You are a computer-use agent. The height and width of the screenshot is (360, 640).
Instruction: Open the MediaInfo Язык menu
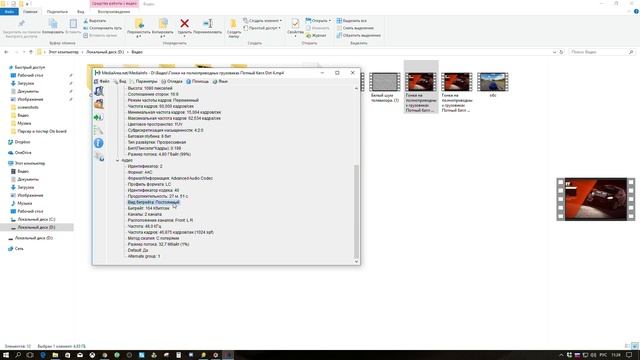click(220, 82)
